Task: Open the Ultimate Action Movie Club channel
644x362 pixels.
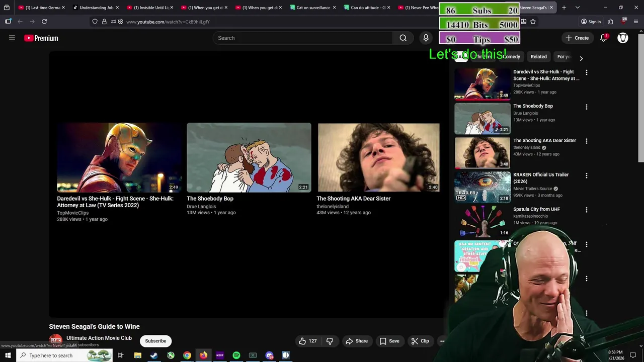Action: click(99, 338)
